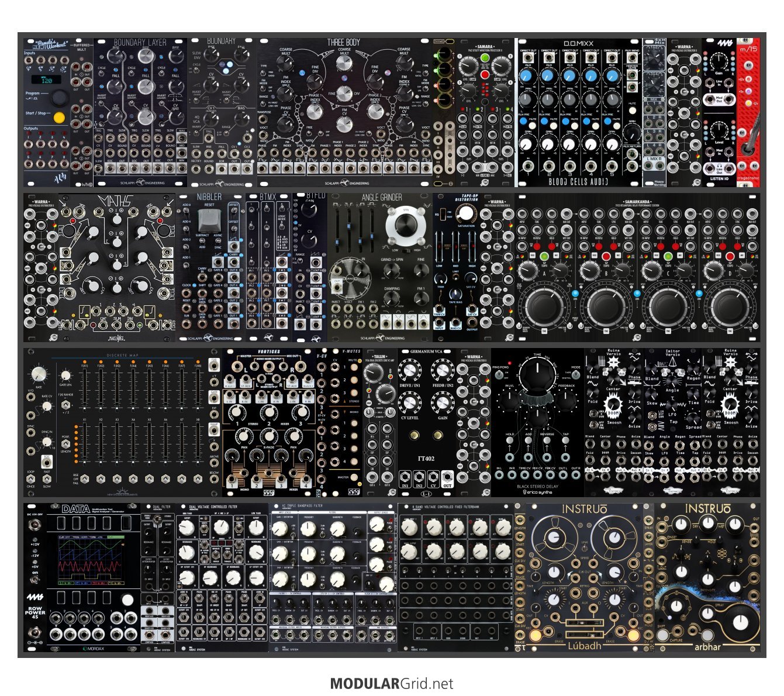The width and height of the screenshot is (784, 696).
Task: Click the CV Level knob on Germanium VCA
Action: (410, 403)
